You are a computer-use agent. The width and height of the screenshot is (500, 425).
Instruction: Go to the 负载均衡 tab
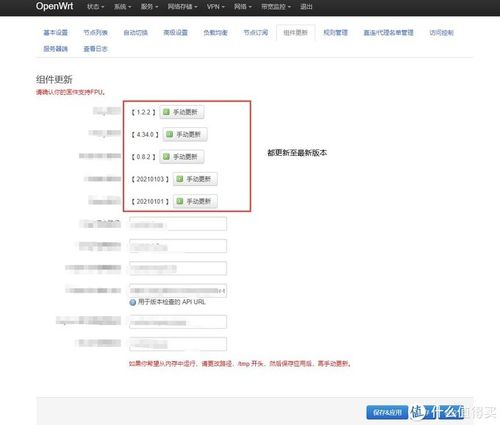pos(216,33)
